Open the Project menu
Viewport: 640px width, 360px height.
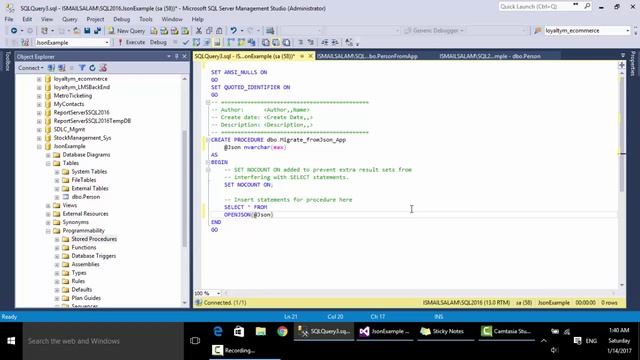[95, 19]
